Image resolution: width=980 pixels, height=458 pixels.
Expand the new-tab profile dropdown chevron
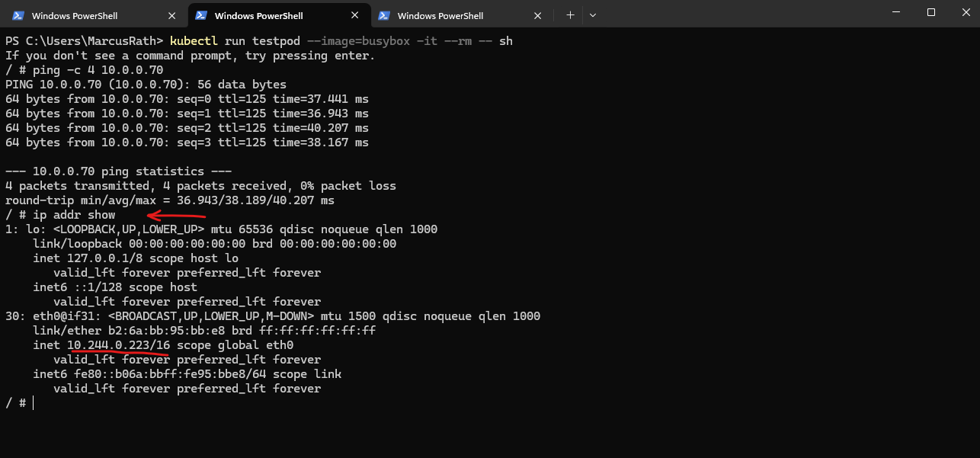coord(593,15)
